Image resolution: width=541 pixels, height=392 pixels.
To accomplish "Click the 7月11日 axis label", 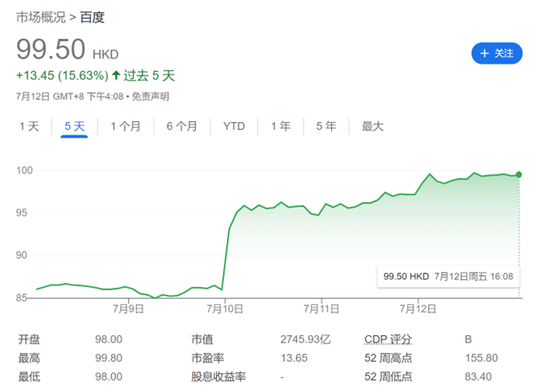I will point(321,308).
